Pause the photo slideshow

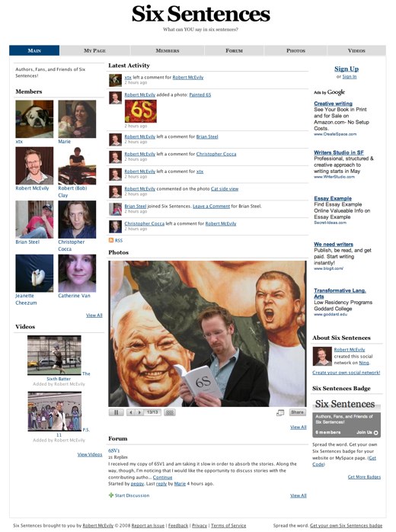coord(117,412)
